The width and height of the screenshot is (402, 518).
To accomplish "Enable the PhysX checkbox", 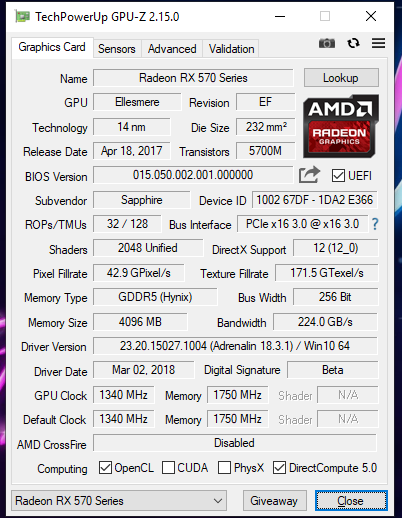I will tap(224, 468).
